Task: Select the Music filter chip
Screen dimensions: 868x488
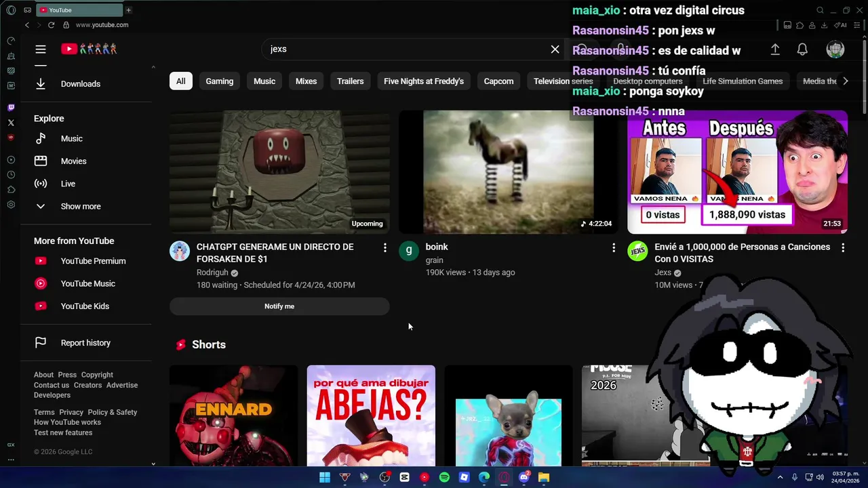Action: point(264,81)
